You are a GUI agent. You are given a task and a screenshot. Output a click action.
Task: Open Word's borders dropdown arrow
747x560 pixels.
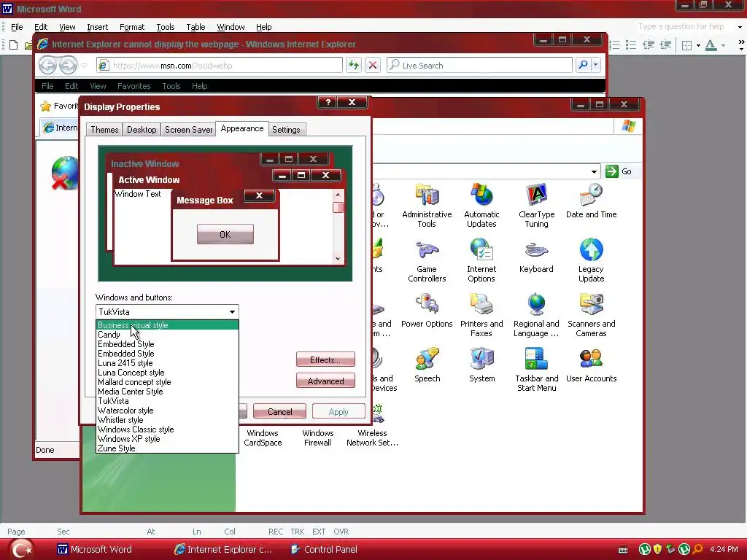pyautogui.click(x=698, y=45)
